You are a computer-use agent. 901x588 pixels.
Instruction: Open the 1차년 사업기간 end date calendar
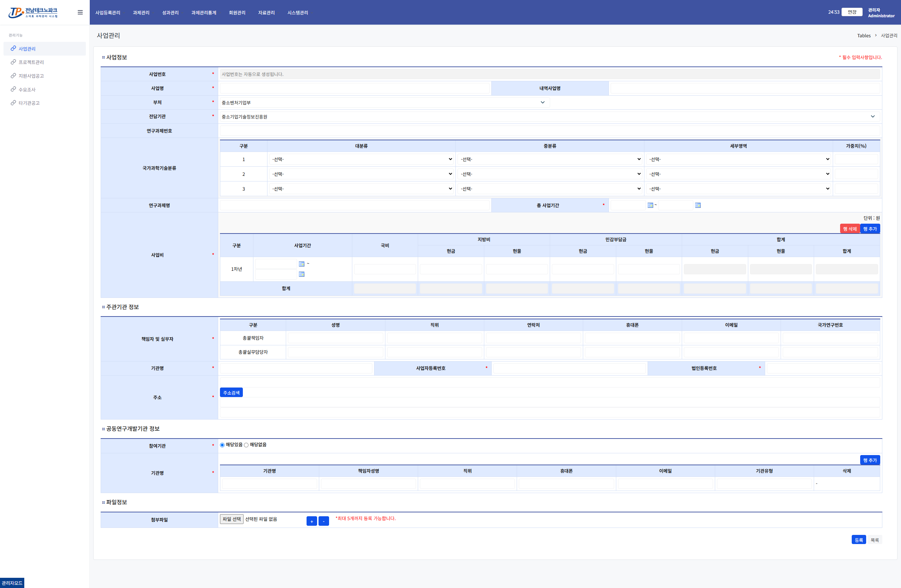[x=301, y=274]
